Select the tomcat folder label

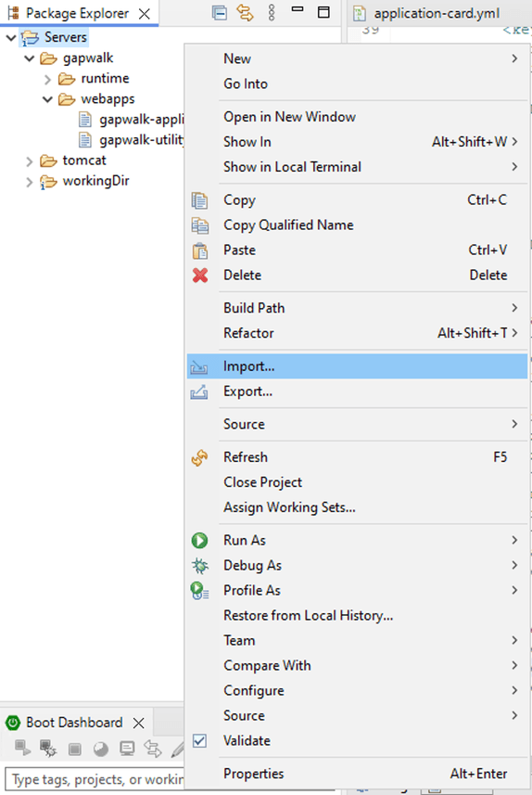pyautogui.click(x=84, y=160)
